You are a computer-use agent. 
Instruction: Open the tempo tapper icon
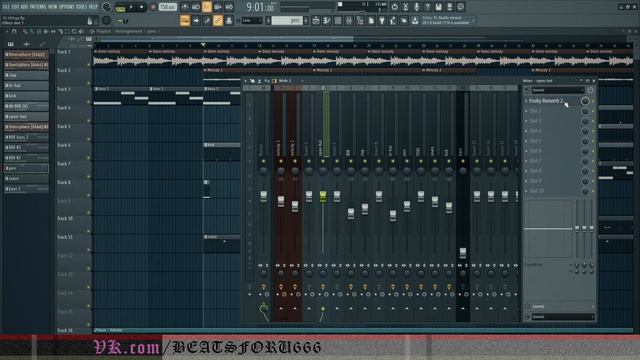point(393,20)
